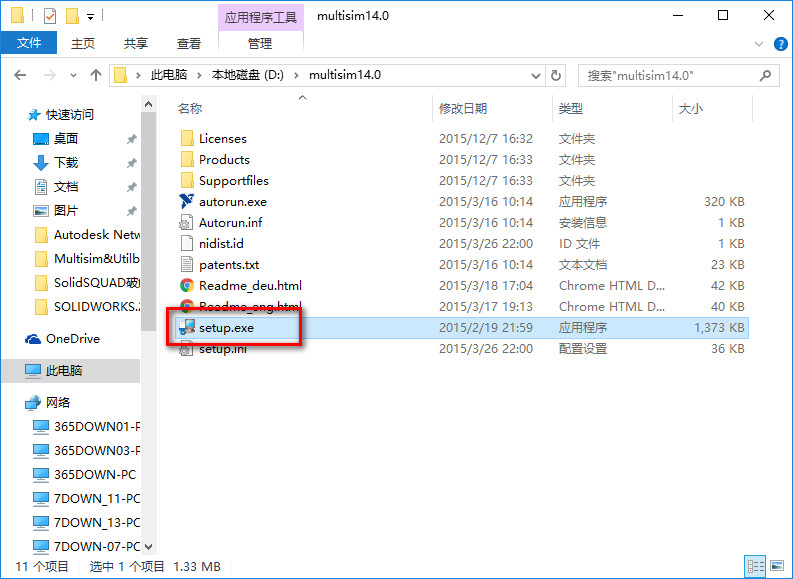793x579 pixels.
Task: Click the 365DOWN-PC computer icon
Action: 41,475
